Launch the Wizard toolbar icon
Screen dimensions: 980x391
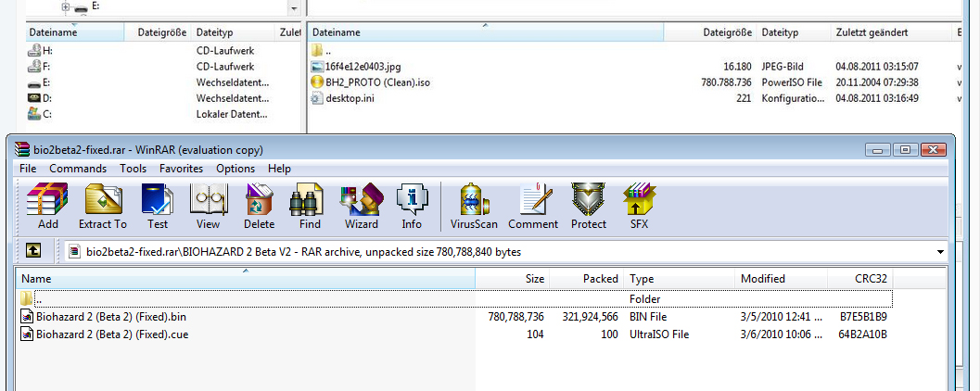[x=362, y=205]
